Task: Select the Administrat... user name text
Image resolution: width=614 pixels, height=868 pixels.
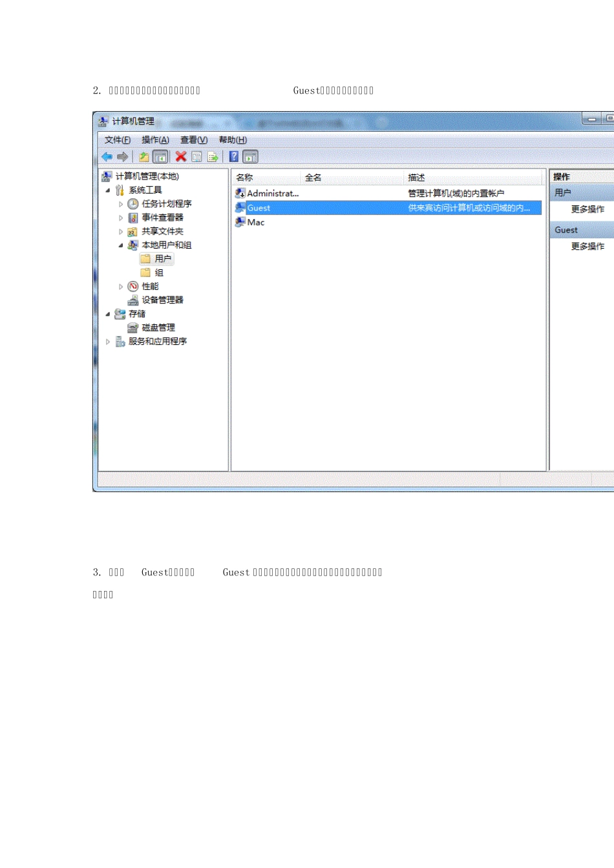Action: 273,193
